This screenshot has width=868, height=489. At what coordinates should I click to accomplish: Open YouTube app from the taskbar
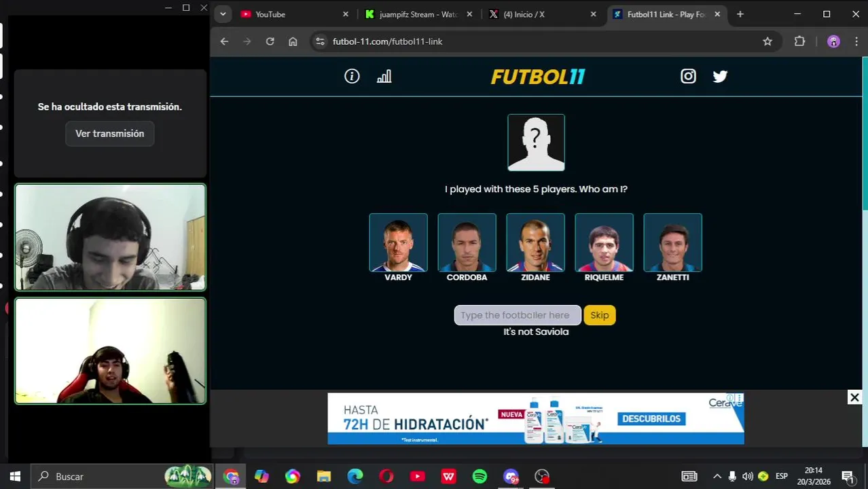[x=418, y=477]
